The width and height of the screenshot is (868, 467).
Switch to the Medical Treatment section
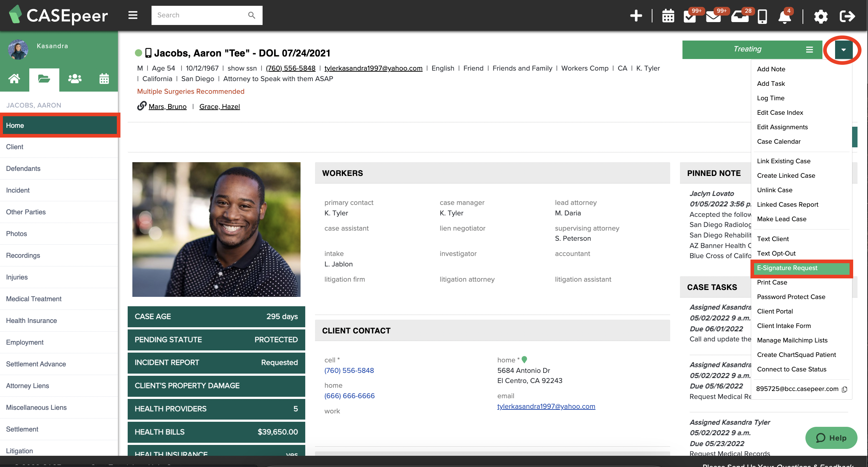(33, 299)
